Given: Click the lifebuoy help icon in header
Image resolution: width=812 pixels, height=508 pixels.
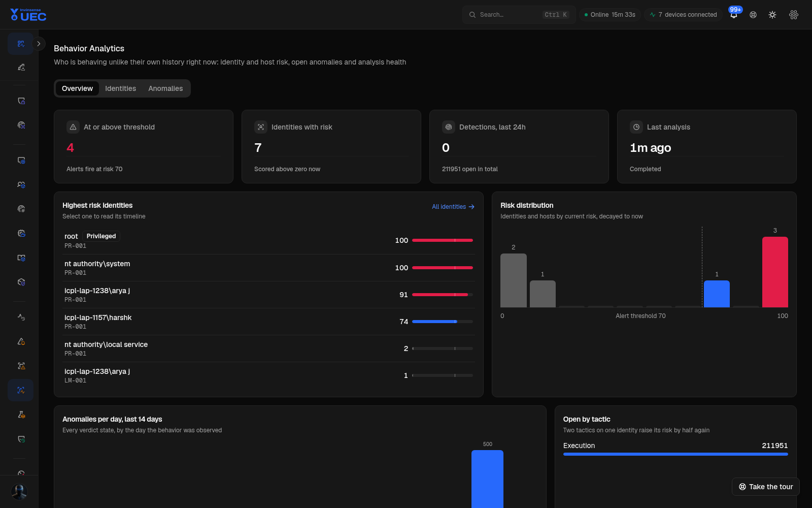Looking at the screenshot, I should coord(753,15).
